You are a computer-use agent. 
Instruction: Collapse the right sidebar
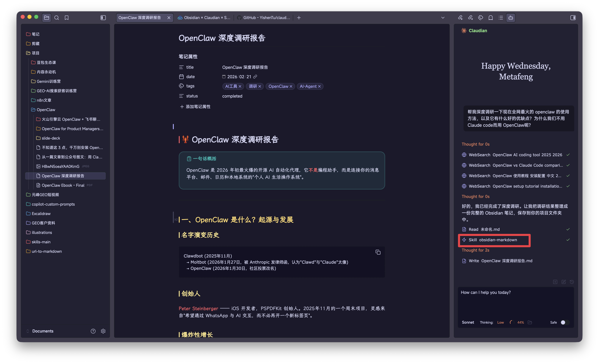(573, 18)
